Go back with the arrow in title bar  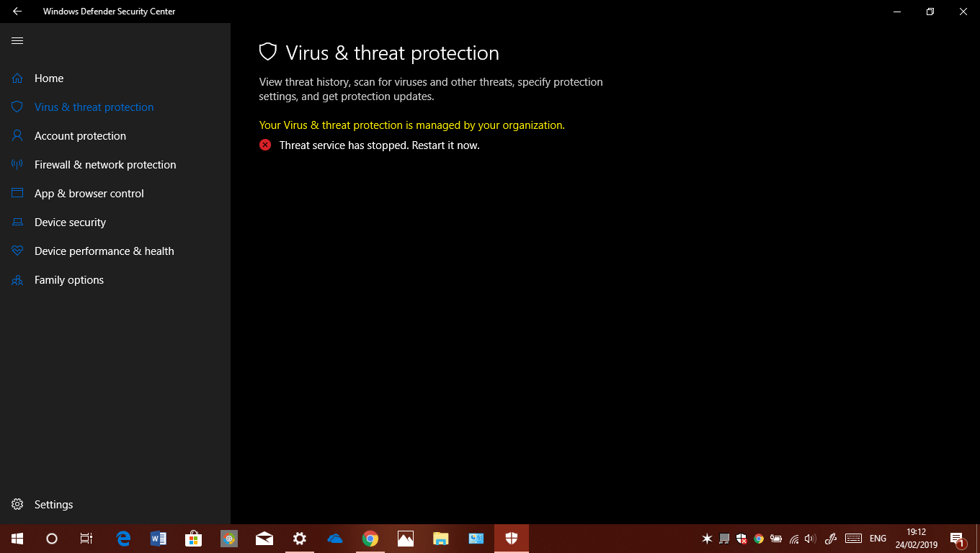(17, 12)
